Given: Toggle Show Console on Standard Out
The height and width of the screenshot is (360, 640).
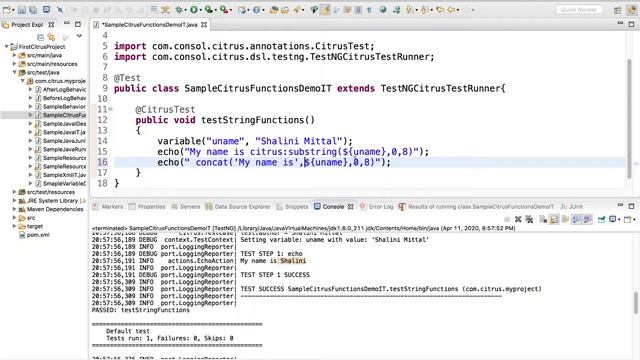Looking at the screenshot, I should point(576,220).
